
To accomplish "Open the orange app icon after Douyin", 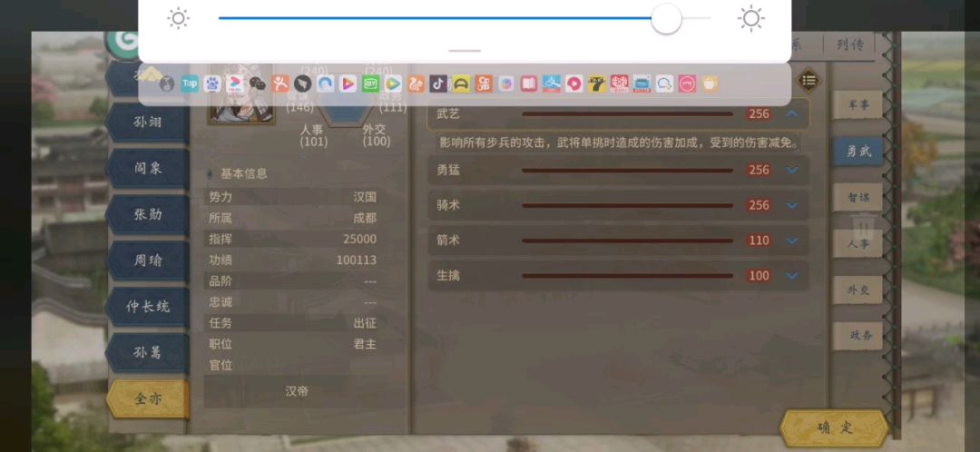I will point(484,84).
